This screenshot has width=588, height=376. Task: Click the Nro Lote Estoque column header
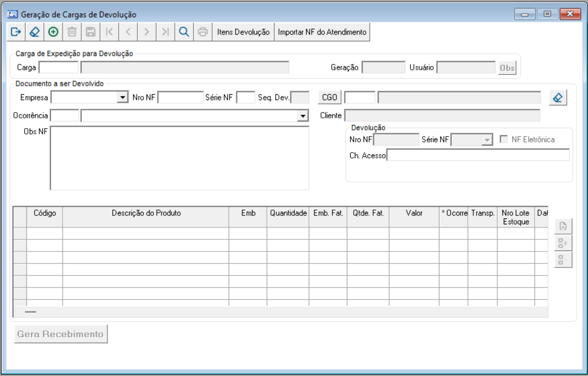tap(516, 217)
